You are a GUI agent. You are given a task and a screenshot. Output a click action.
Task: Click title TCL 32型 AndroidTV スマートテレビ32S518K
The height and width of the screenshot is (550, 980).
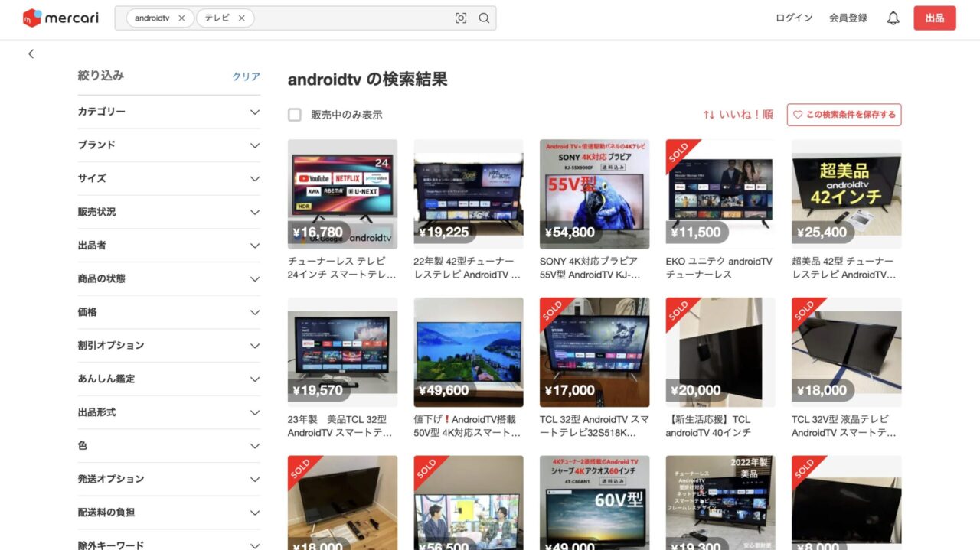(594, 426)
